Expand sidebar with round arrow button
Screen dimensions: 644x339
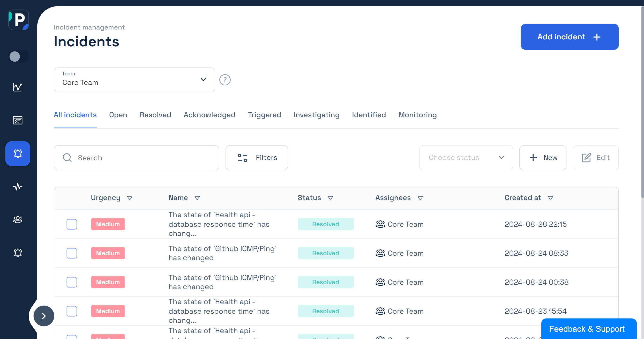coord(44,316)
